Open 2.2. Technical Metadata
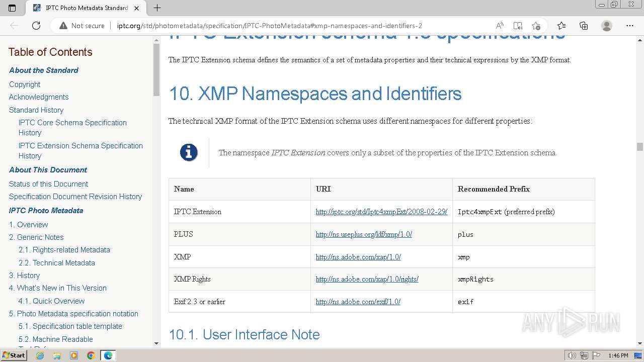The height and width of the screenshot is (362, 644). point(57,263)
